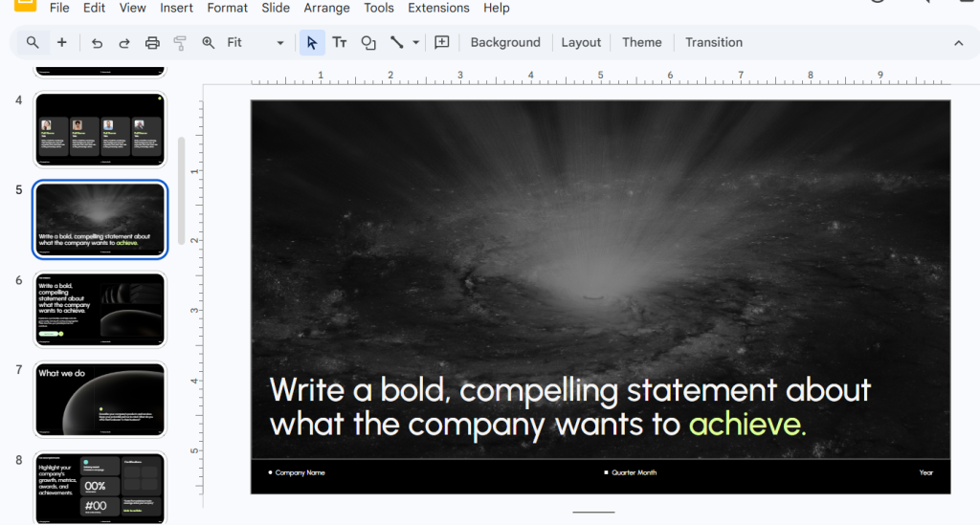Select the Text box tool
The image size is (980, 525).
[x=340, y=42]
